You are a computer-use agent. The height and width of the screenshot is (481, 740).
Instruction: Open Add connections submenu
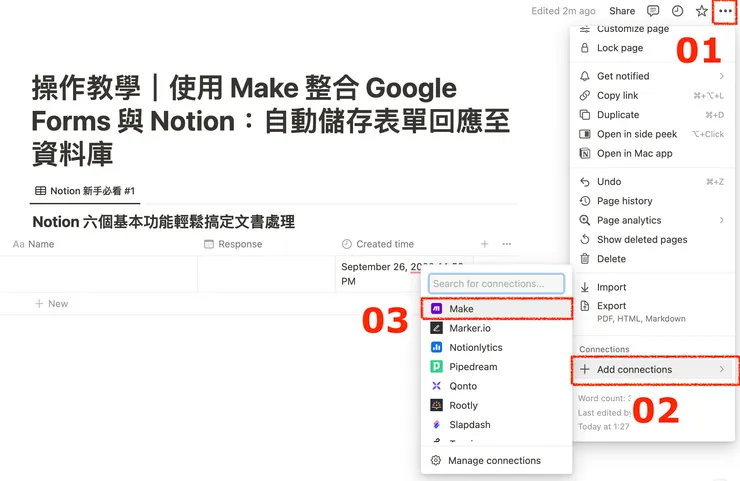(652, 370)
